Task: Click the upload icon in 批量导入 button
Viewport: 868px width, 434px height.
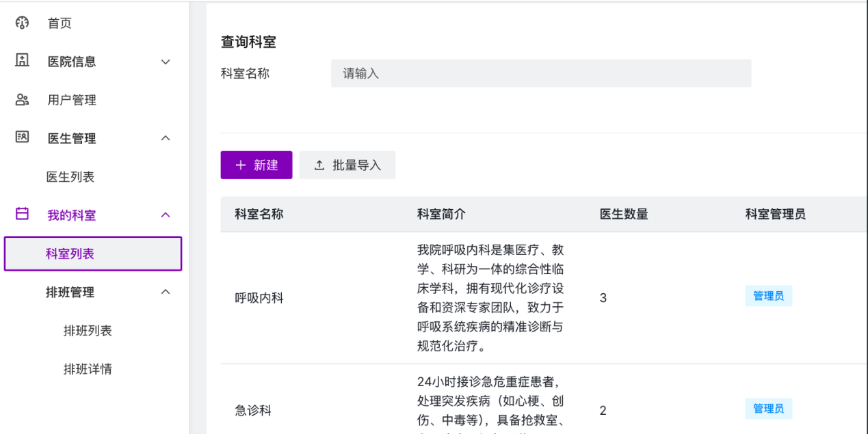Action: coord(319,165)
